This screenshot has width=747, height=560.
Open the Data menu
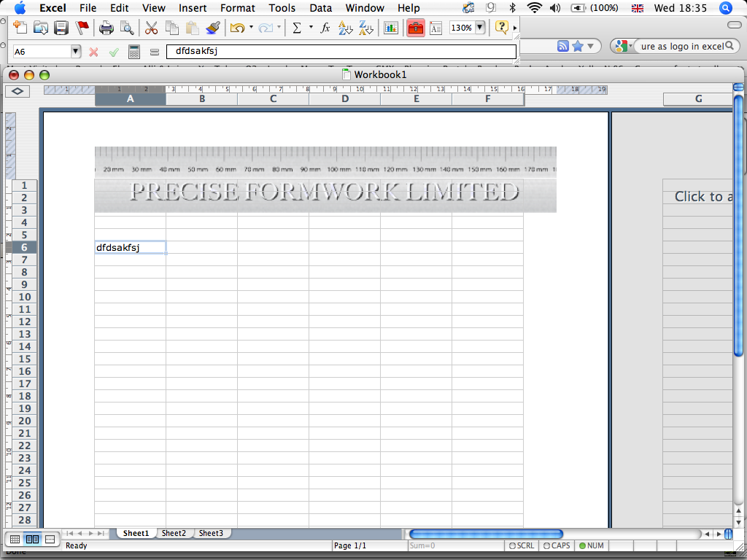(x=321, y=8)
